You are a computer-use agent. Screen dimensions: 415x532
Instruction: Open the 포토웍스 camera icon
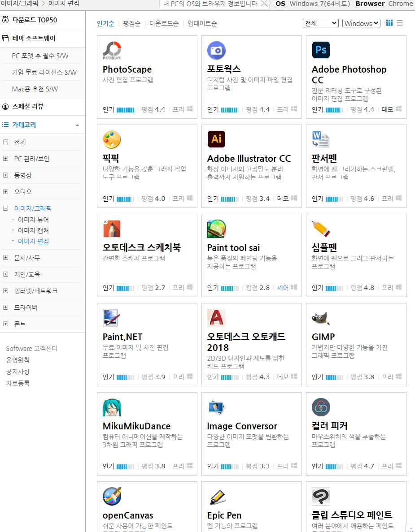tap(216, 50)
